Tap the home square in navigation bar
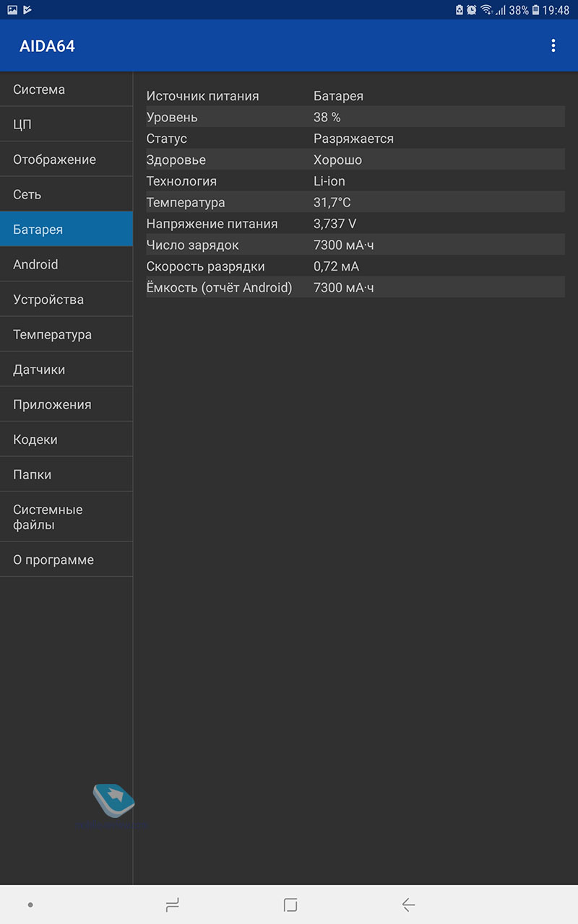This screenshot has width=578, height=924. tap(290, 905)
